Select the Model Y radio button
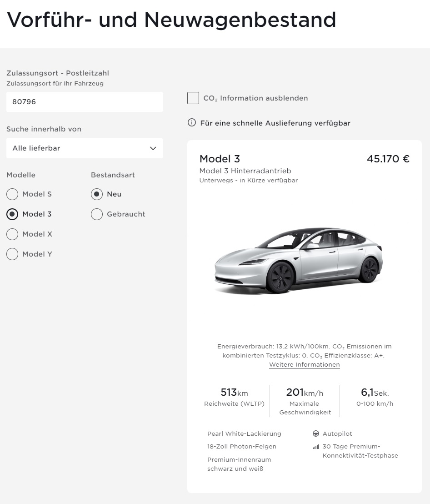 [12, 254]
